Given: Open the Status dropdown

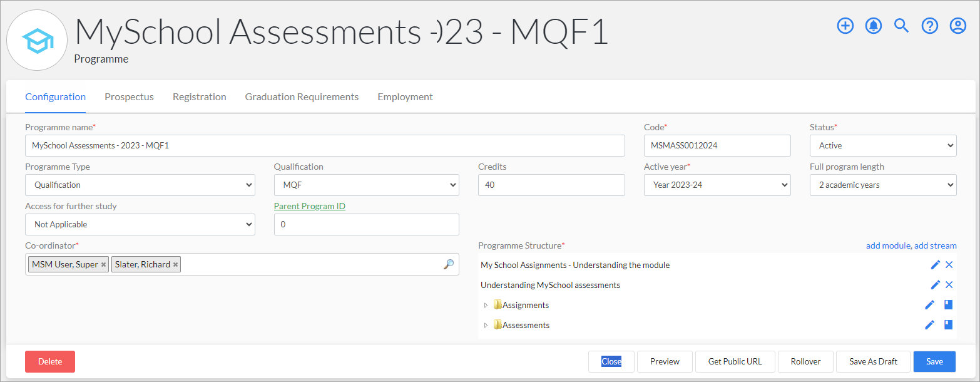Looking at the screenshot, I should coord(883,145).
